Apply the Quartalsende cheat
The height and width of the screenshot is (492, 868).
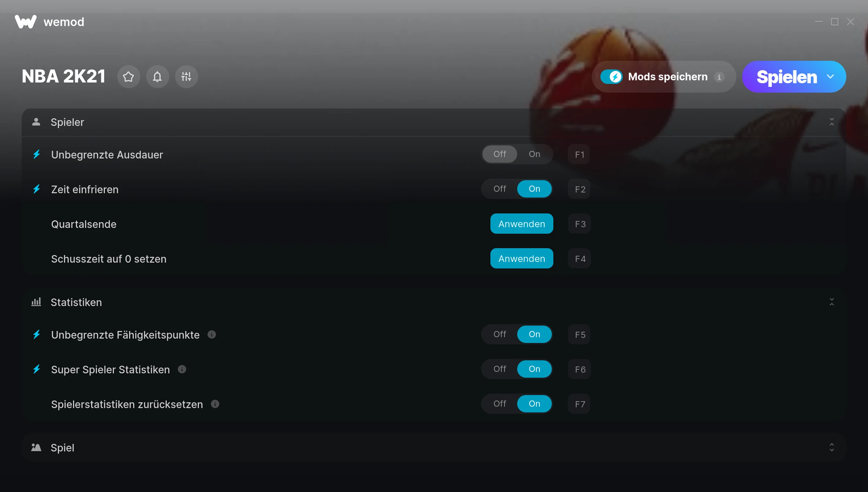pos(522,224)
